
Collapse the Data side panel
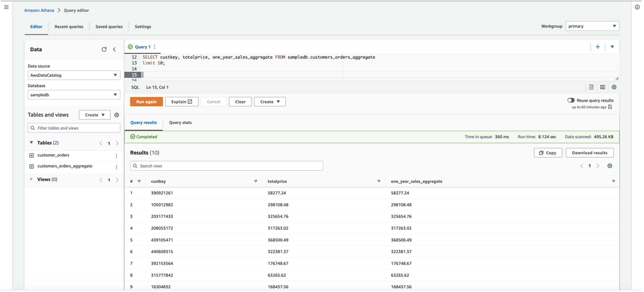[114, 50]
